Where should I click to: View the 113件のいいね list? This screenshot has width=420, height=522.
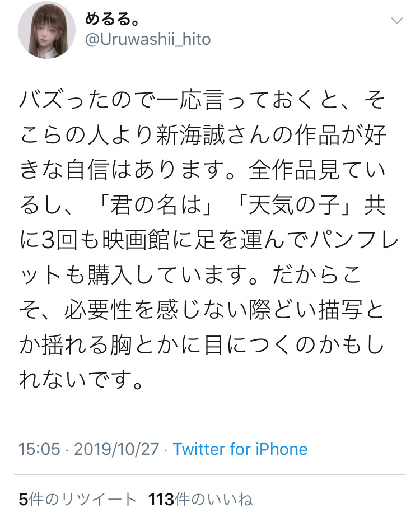tap(200, 500)
